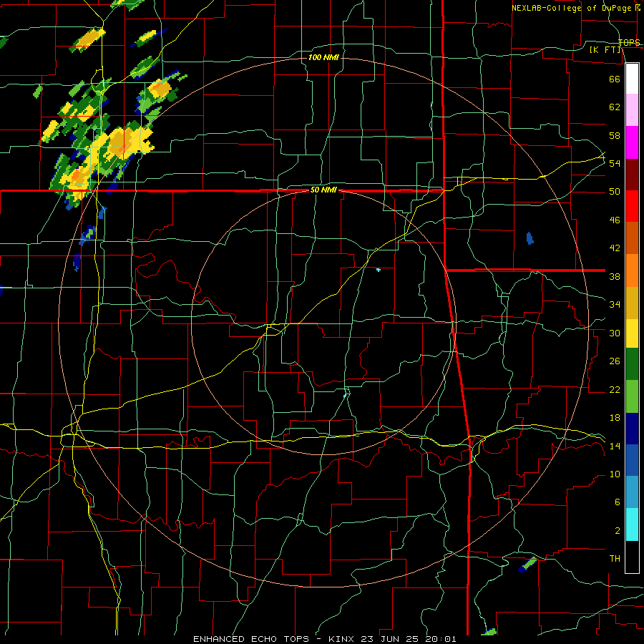Click the legend value 30
Viewport: 644px width, 644px height.
pyautogui.click(x=615, y=333)
